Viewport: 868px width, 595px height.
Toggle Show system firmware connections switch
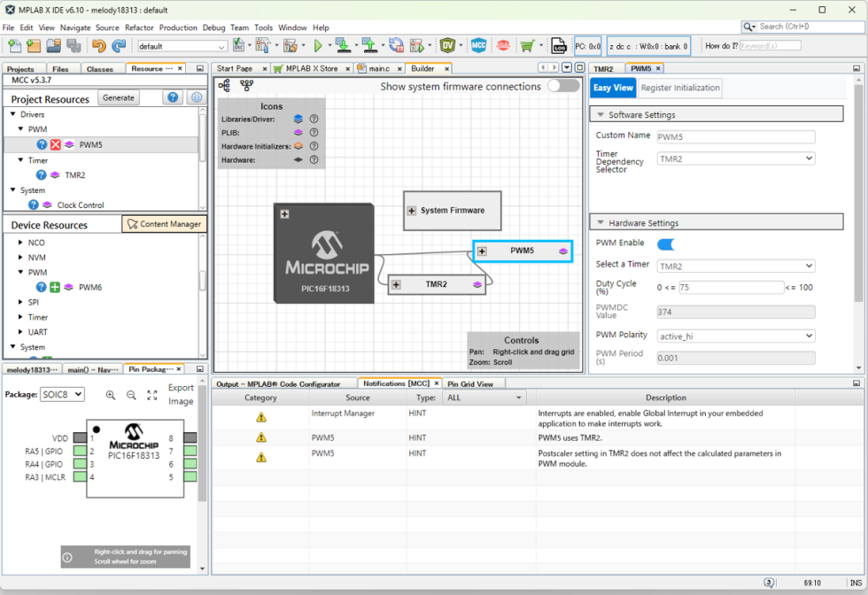pos(562,86)
